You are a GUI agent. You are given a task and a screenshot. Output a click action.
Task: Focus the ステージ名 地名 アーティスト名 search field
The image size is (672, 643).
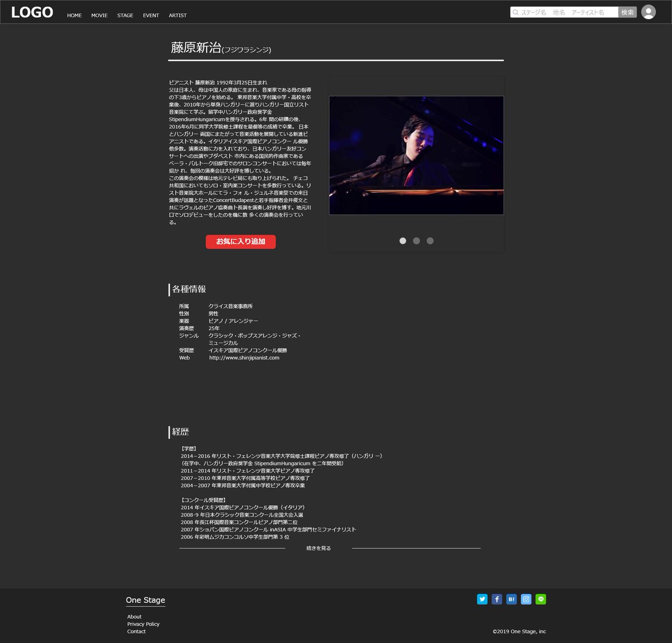tap(564, 12)
